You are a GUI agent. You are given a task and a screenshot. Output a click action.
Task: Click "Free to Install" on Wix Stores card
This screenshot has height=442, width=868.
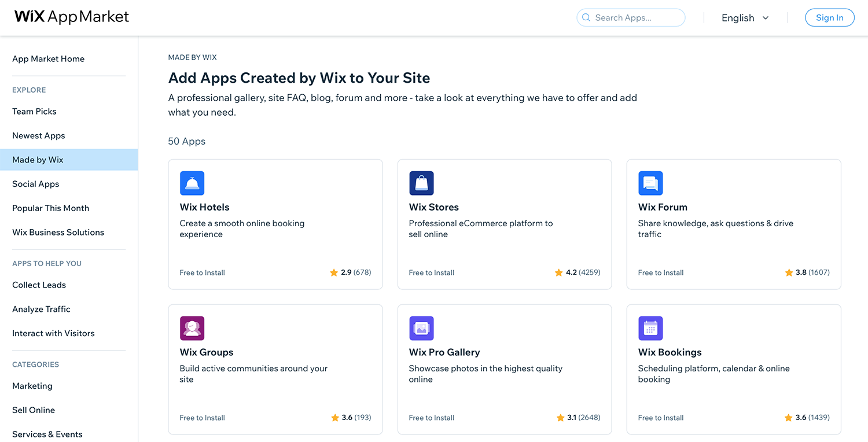pyautogui.click(x=432, y=272)
